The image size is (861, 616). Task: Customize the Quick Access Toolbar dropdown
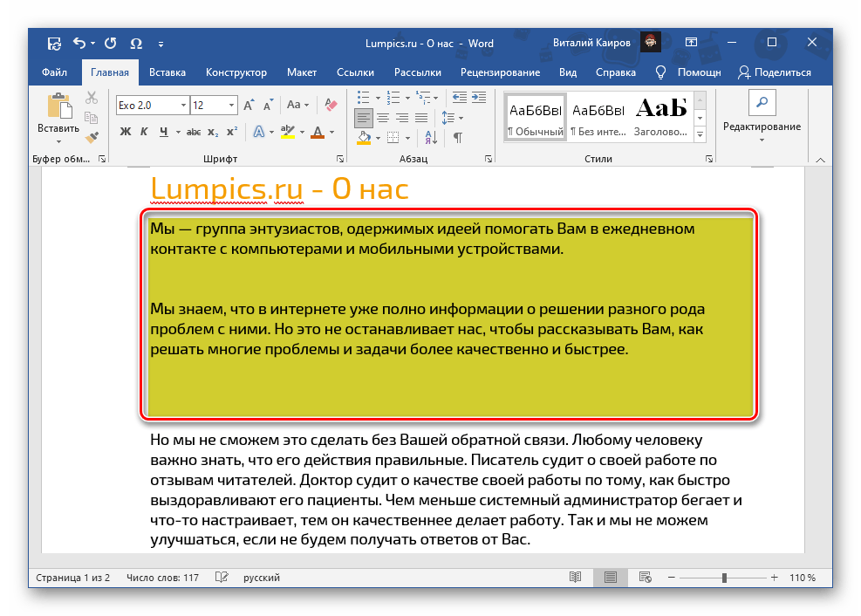[x=161, y=44]
